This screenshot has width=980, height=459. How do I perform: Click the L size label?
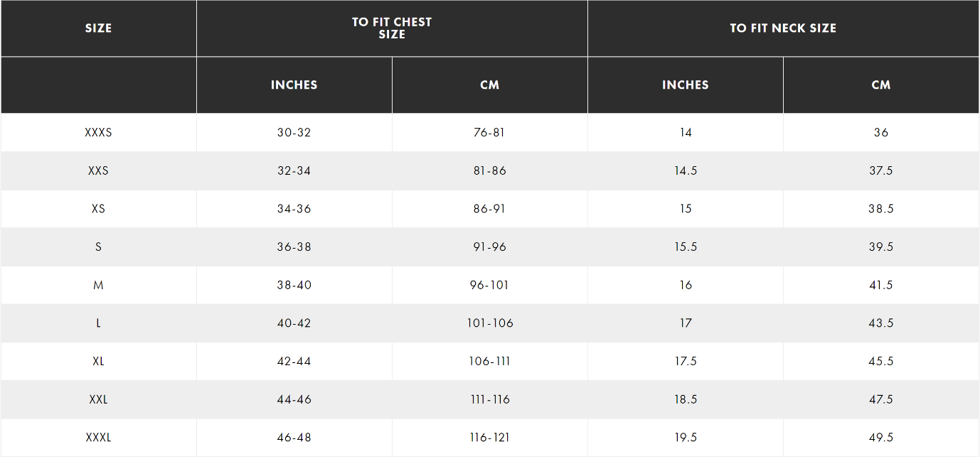point(98,323)
